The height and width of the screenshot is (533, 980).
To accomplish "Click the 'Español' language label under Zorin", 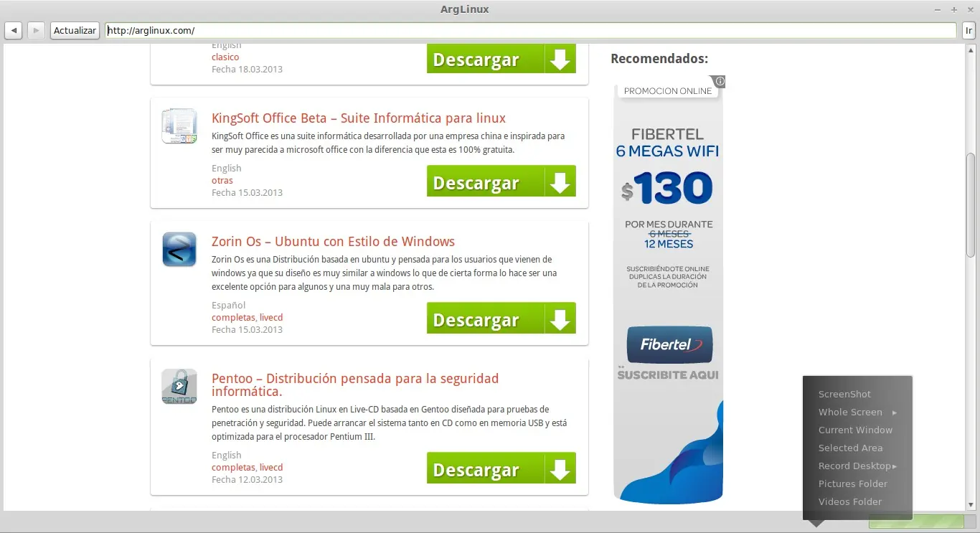I will pos(229,306).
